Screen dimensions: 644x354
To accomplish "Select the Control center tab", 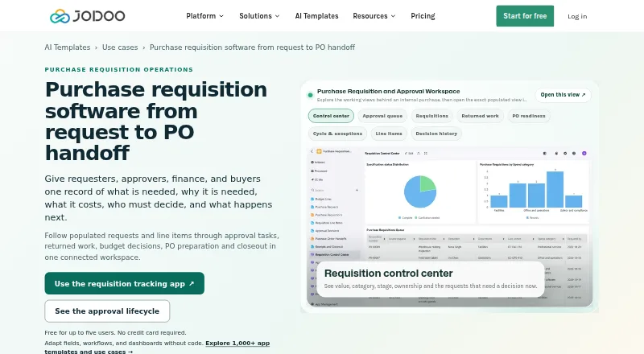I will tap(331, 116).
